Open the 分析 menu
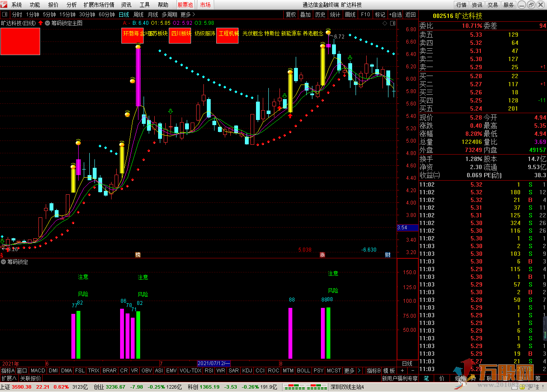 pos(72,5)
